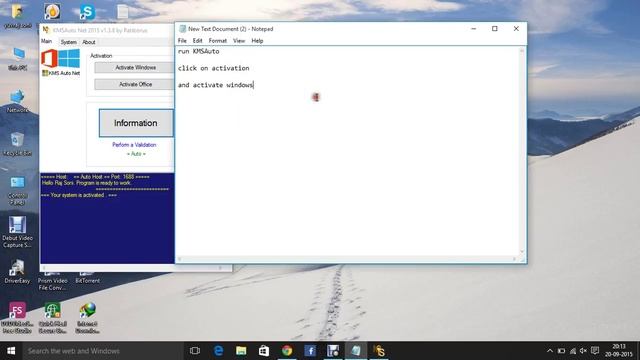Select the Skype desktop shortcut
The image size is (640, 360).
(x=87, y=13)
